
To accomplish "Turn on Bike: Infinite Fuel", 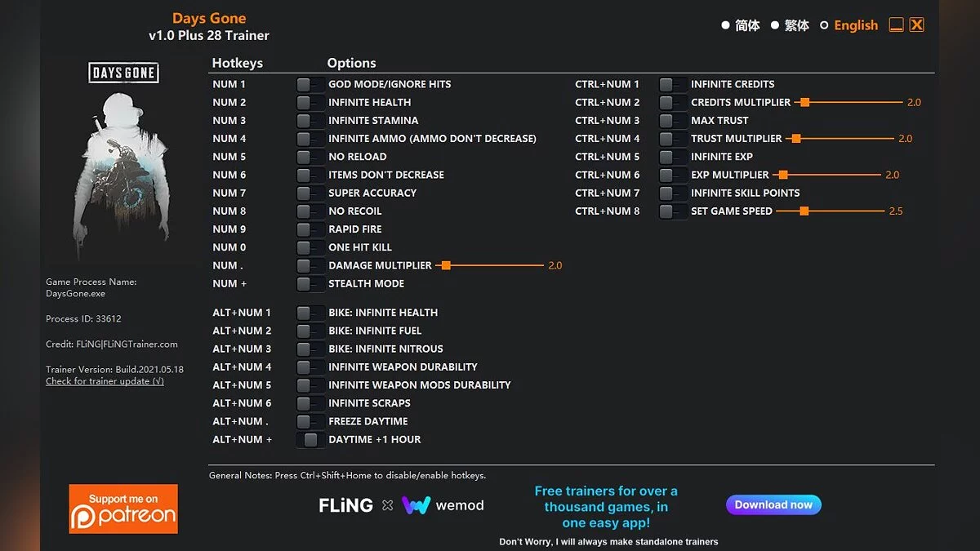I will coord(310,331).
